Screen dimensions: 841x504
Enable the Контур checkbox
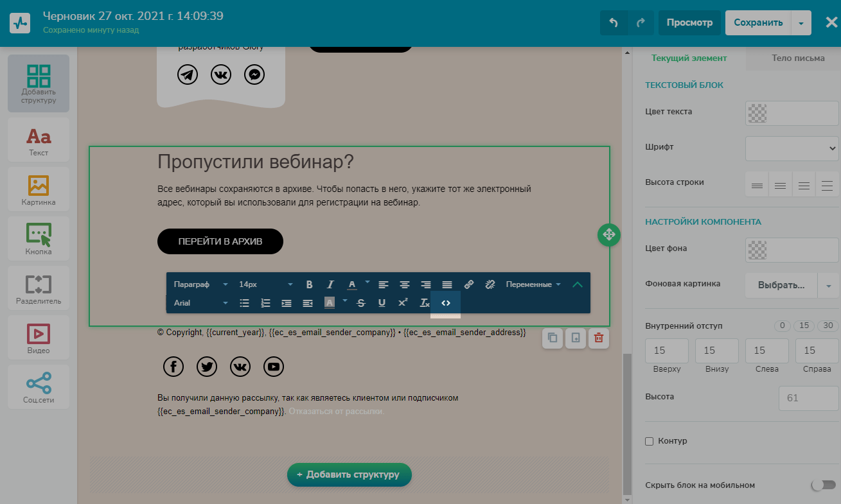649,441
